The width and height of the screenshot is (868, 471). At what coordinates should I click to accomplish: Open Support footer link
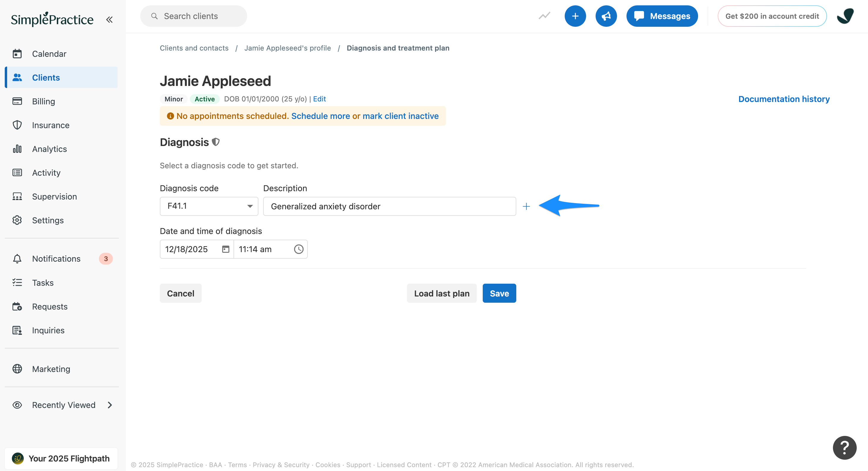(359, 464)
